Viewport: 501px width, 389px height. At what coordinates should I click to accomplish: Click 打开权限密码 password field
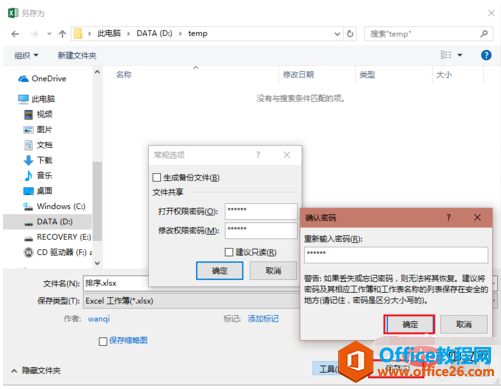point(261,211)
